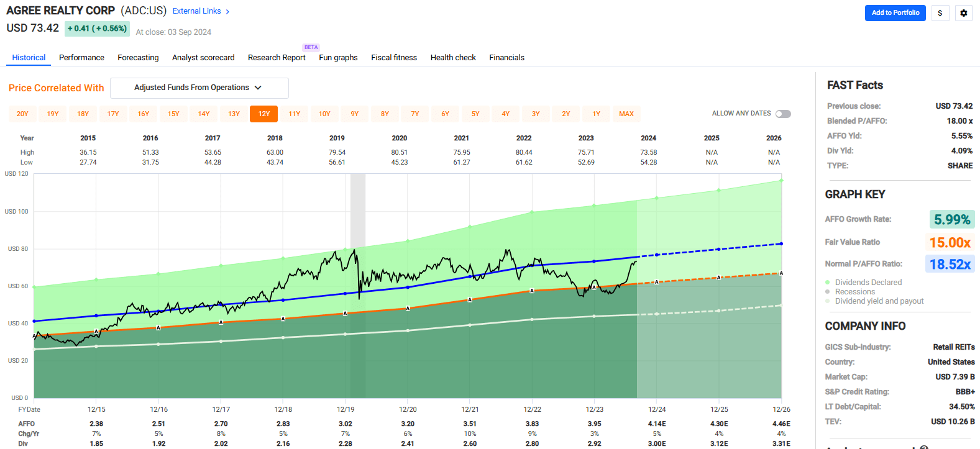
Task: Click the Retail REITs sub-industry value
Action: 954,347
